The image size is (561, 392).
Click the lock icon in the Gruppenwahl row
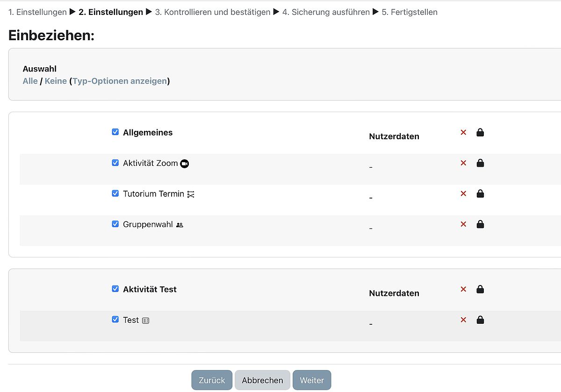coord(480,224)
